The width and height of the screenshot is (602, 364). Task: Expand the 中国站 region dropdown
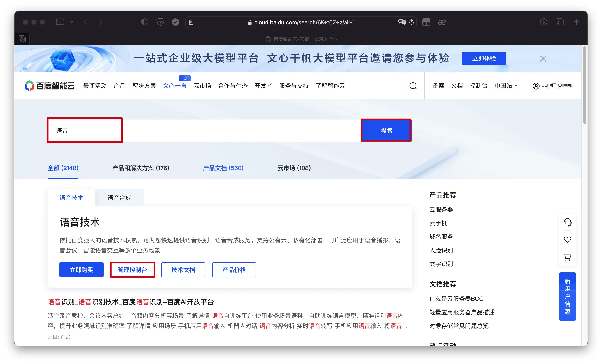tap(506, 85)
